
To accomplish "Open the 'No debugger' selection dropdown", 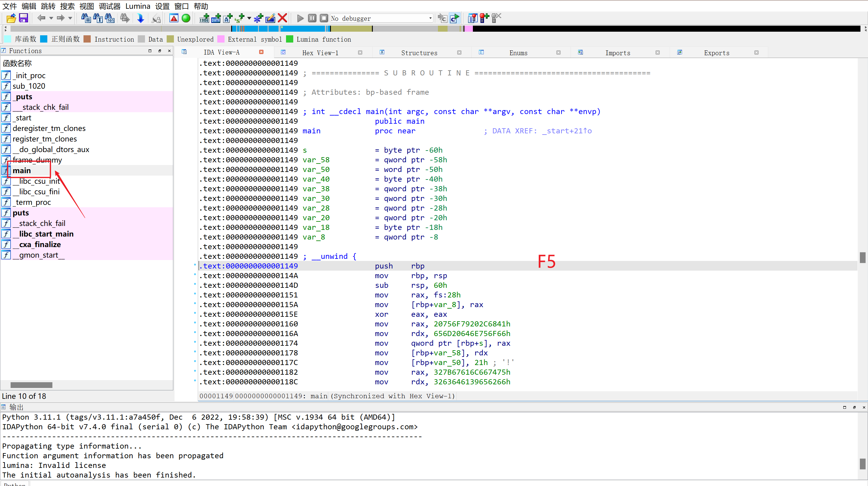I will coord(382,18).
